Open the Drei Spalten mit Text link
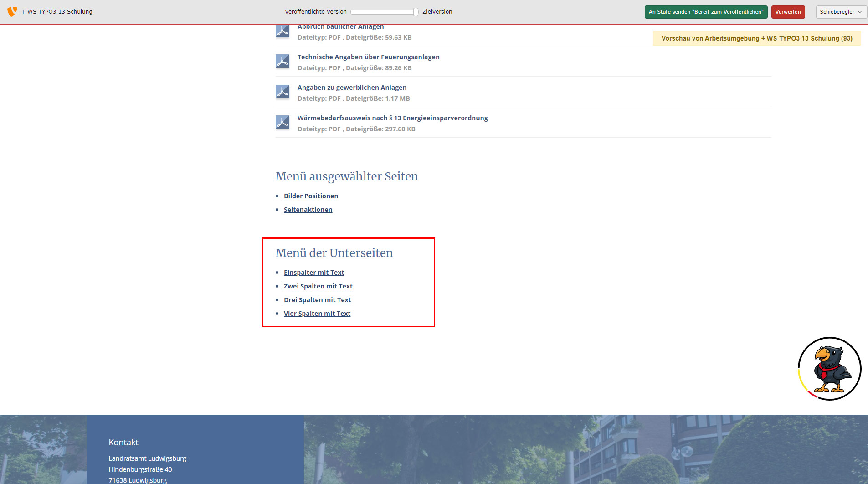Screen dimensions: 868x484 317,300
